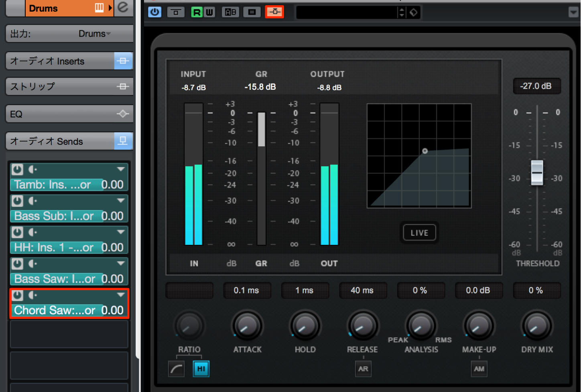
Task: Toggle pre/post fader on Bass Saw send
Action: pos(33,264)
